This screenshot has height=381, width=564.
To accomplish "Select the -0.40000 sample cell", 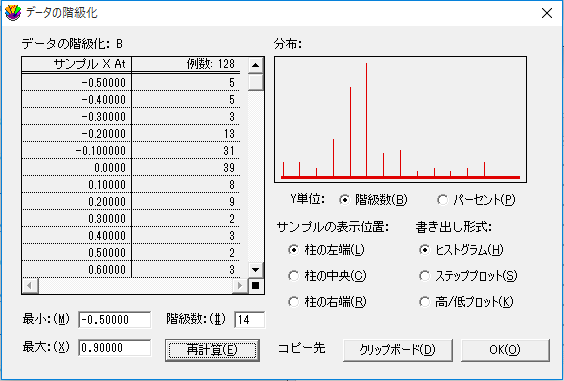I will pyautogui.click(x=77, y=100).
